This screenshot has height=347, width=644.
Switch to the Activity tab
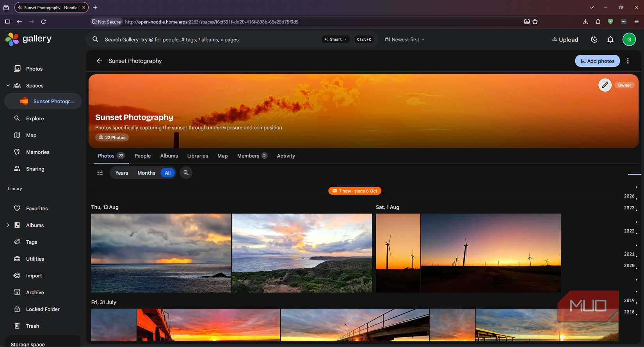tap(286, 156)
